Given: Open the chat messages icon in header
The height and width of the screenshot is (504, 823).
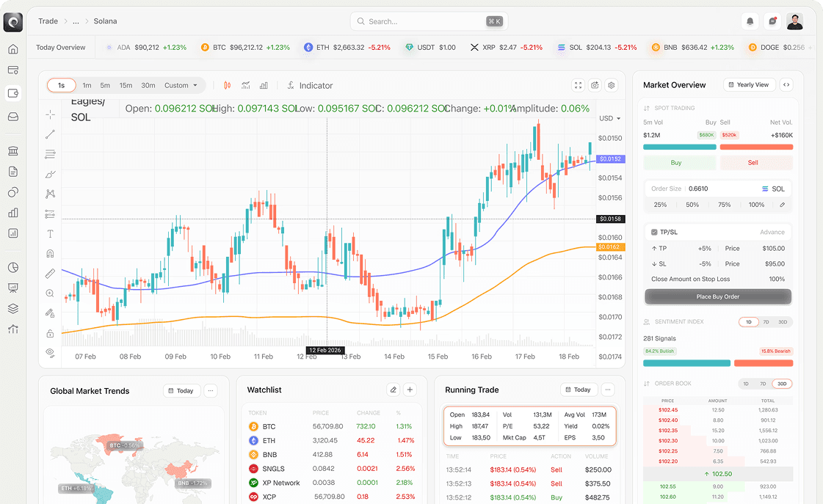Looking at the screenshot, I should point(772,21).
